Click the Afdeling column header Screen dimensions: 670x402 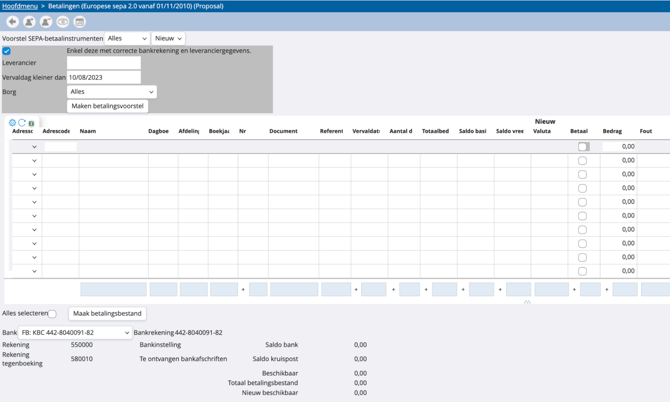[x=188, y=131]
